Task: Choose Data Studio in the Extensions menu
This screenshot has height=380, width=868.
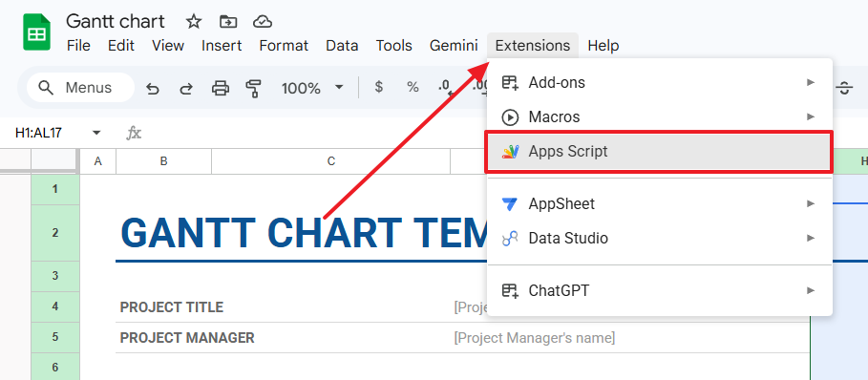Action: click(x=659, y=239)
